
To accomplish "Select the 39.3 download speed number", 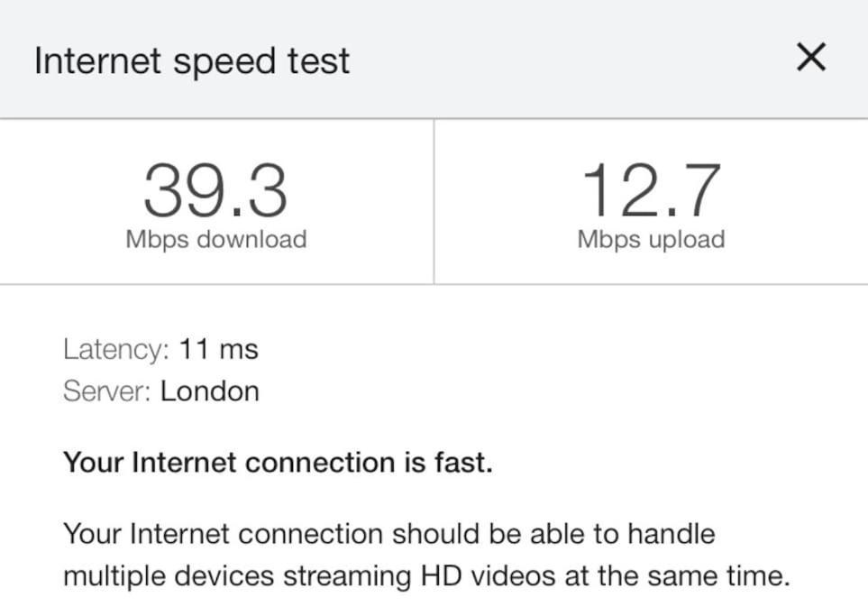I will tap(215, 190).
